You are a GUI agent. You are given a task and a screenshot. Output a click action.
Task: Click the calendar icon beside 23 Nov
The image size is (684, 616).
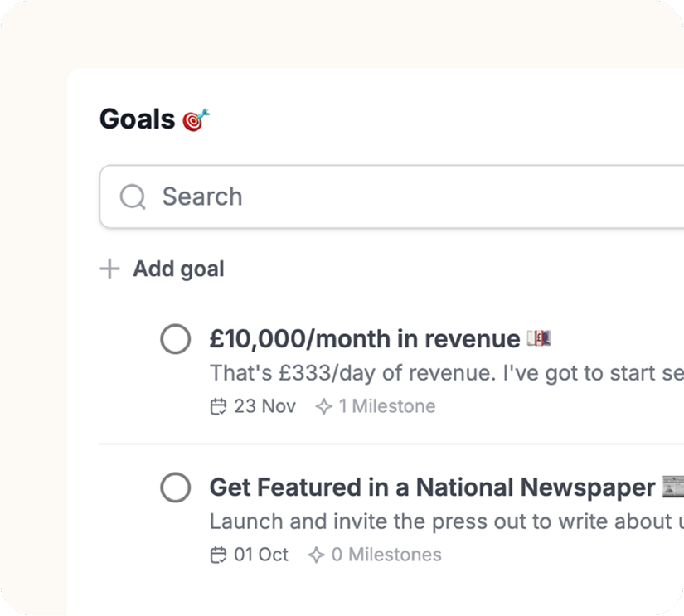[x=218, y=406]
